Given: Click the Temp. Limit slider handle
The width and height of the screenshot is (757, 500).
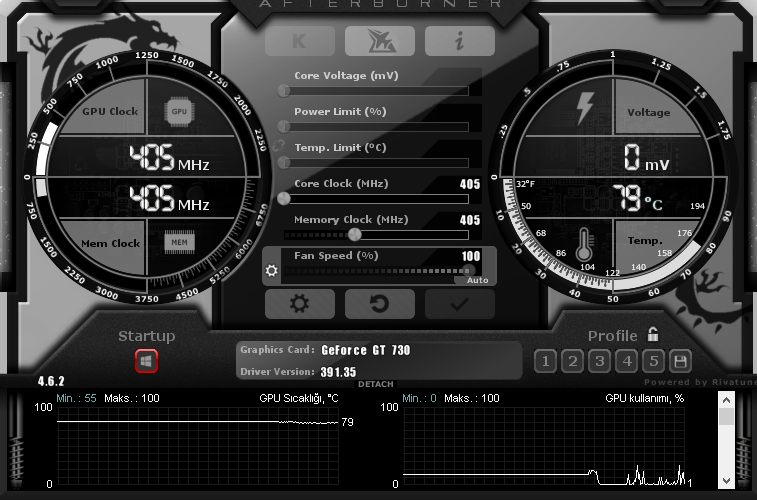Looking at the screenshot, I should (284, 163).
